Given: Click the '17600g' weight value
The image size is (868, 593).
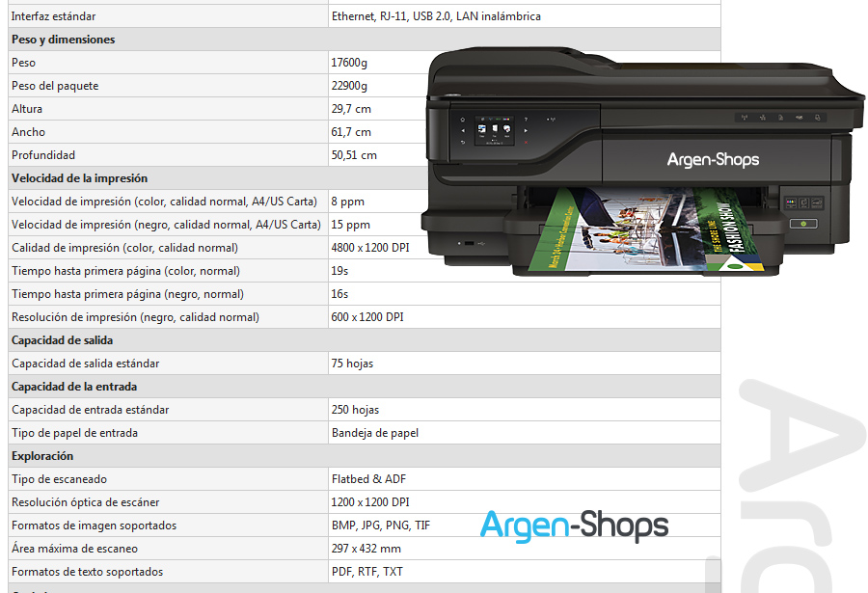Looking at the screenshot, I should tap(349, 63).
